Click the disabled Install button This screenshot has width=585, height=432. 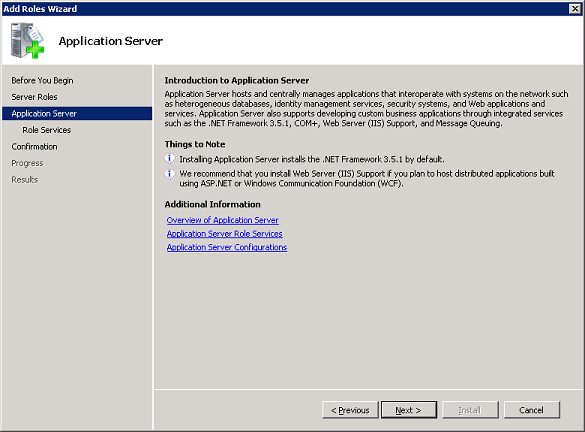coord(470,410)
